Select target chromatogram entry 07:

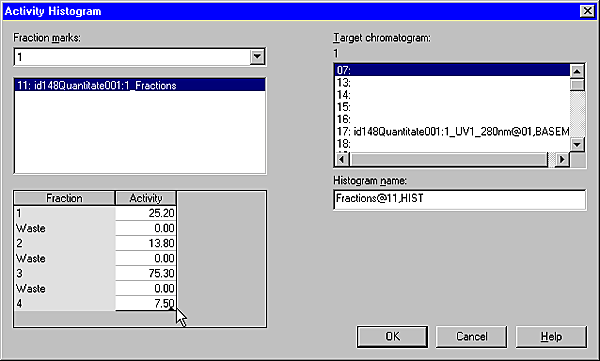click(452, 70)
